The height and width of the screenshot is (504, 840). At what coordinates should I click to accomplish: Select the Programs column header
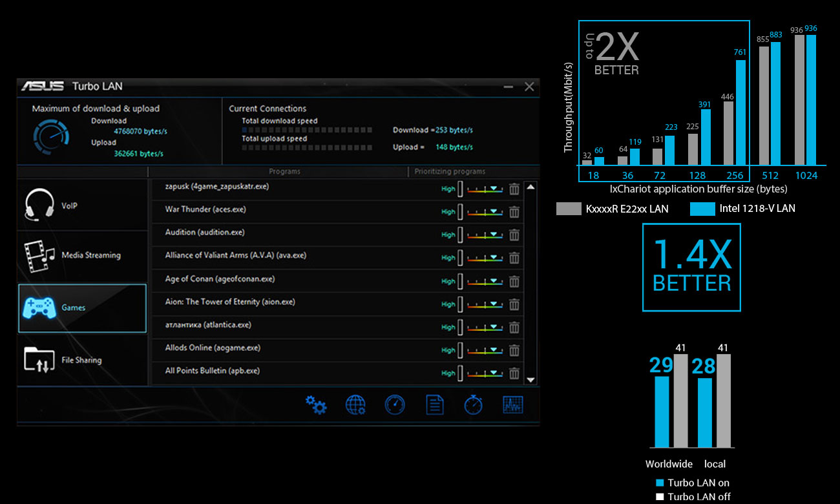pos(284,172)
